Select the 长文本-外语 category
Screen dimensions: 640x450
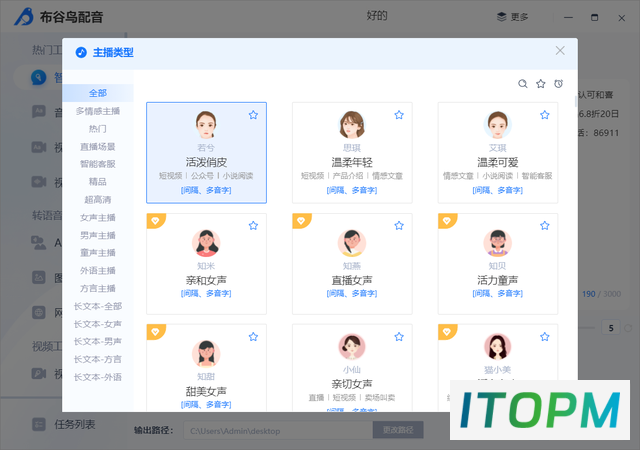98,377
